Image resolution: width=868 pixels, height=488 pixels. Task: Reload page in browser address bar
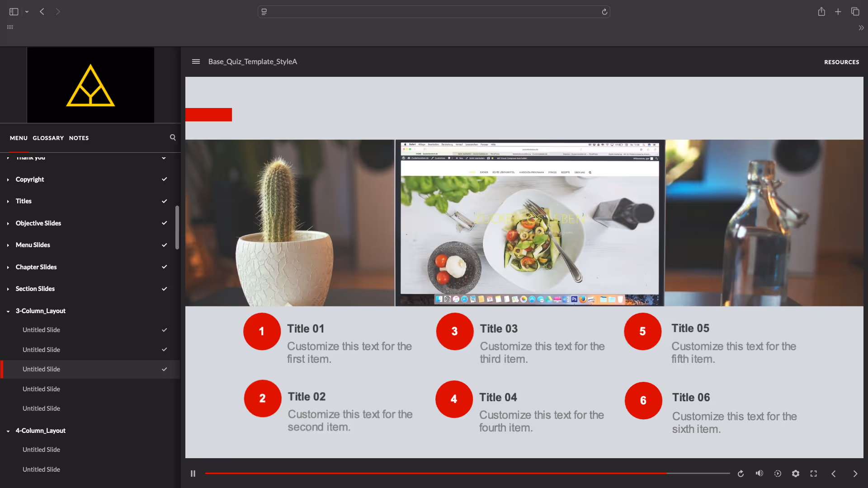click(x=604, y=12)
